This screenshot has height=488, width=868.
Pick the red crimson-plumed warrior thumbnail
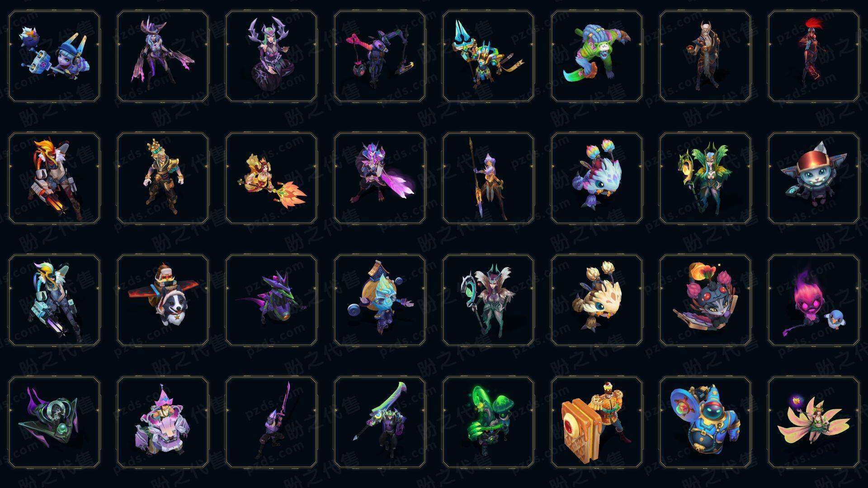coord(814,56)
